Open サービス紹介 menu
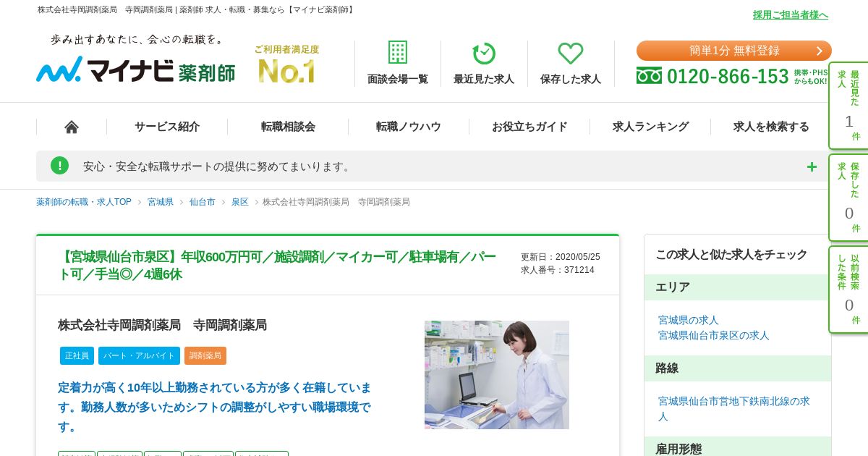Screen dimensions: 868x456 167,127
